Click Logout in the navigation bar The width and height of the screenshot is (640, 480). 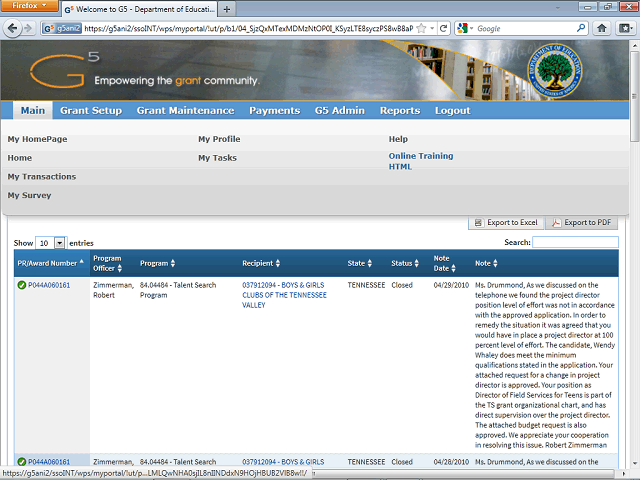tap(453, 111)
